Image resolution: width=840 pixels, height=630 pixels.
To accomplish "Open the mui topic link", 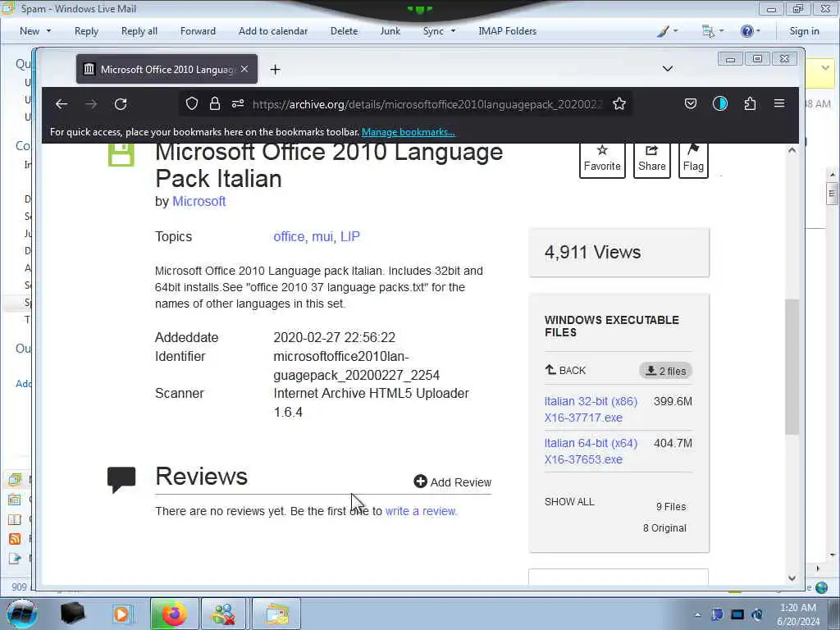I will 322,237.
